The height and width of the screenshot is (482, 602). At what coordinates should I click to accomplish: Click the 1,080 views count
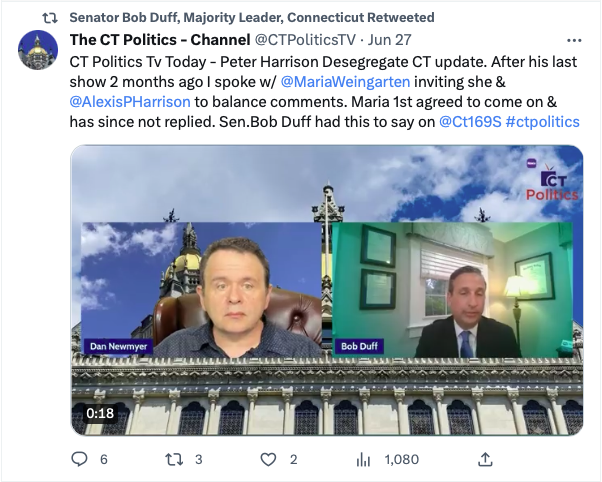click(401, 459)
